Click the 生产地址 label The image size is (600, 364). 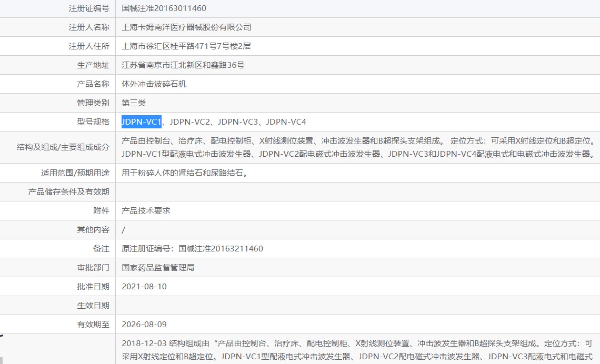93,65
